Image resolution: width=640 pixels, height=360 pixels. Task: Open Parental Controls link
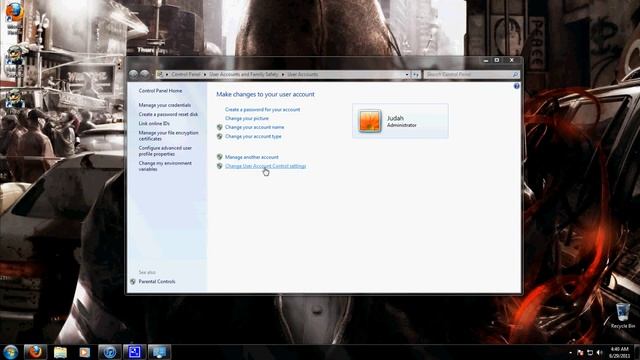coord(157,281)
